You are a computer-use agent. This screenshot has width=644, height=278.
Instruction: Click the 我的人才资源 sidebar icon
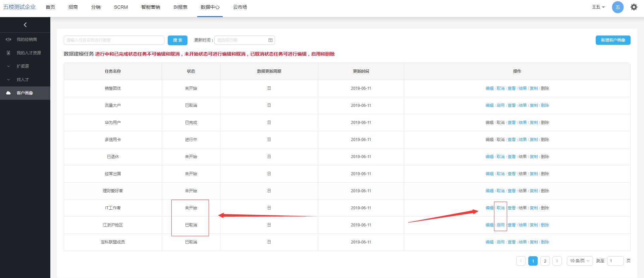pos(8,53)
